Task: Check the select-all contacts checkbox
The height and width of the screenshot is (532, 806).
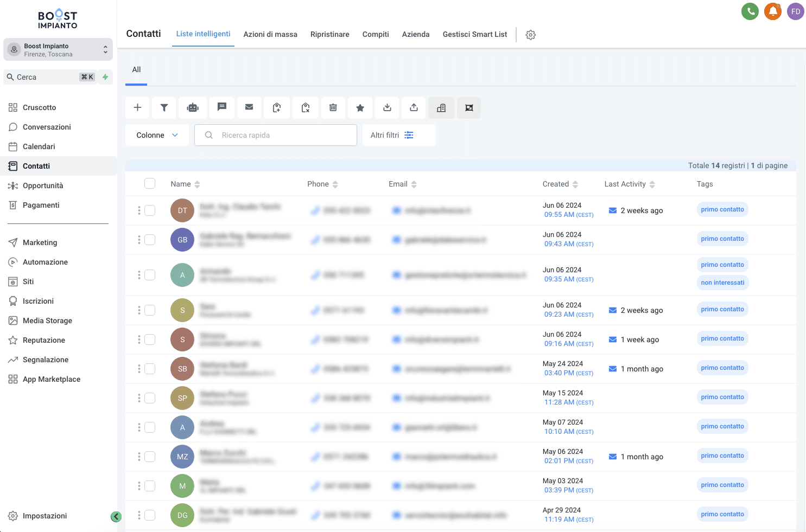Action: tap(150, 183)
